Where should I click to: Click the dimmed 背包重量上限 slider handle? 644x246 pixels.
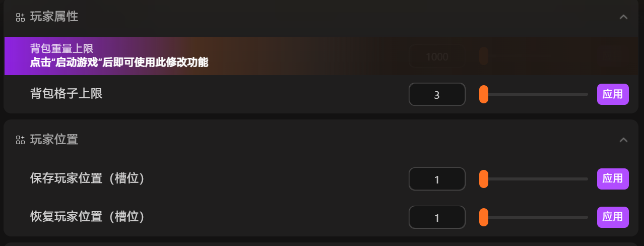click(x=484, y=56)
